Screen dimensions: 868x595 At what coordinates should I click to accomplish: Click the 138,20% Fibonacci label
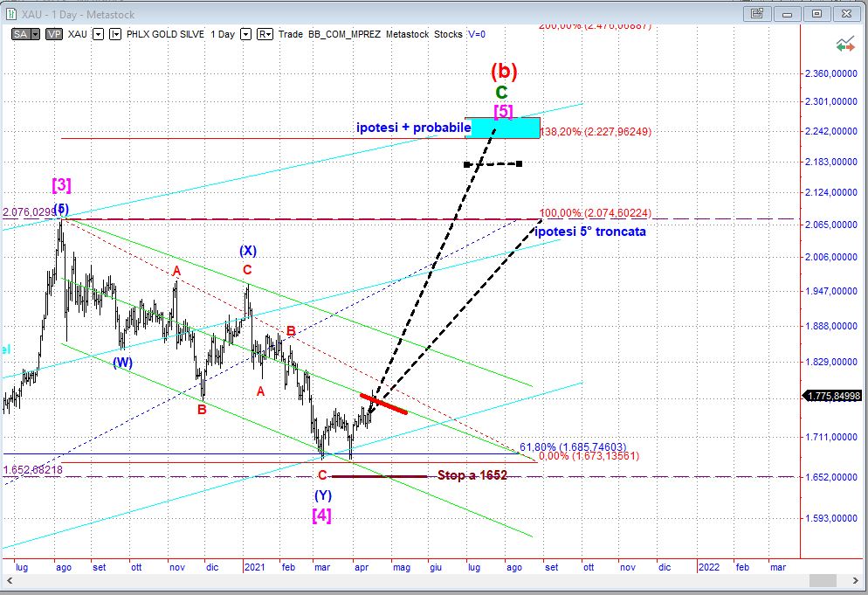596,132
